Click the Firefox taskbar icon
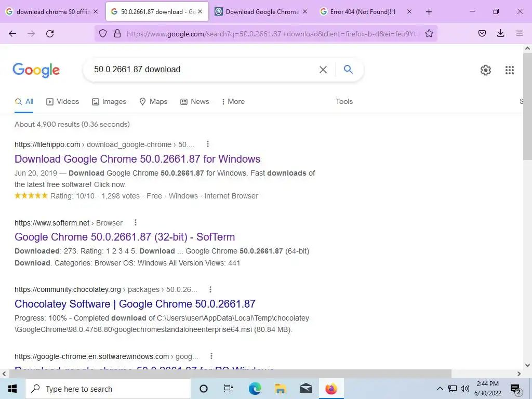 click(x=331, y=389)
